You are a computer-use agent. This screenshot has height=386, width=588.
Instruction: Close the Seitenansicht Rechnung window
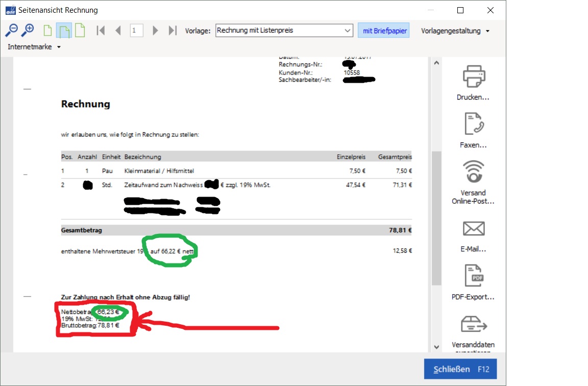tap(491, 10)
